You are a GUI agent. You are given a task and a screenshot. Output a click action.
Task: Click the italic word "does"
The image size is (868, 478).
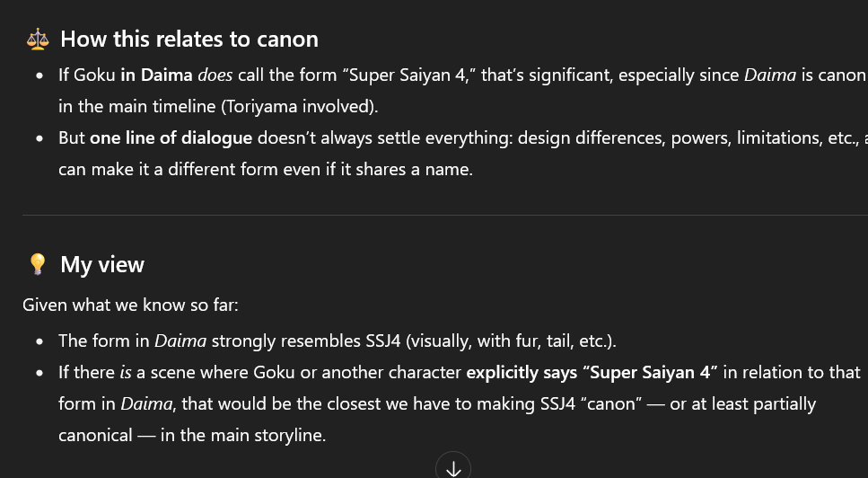click(215, 75)
